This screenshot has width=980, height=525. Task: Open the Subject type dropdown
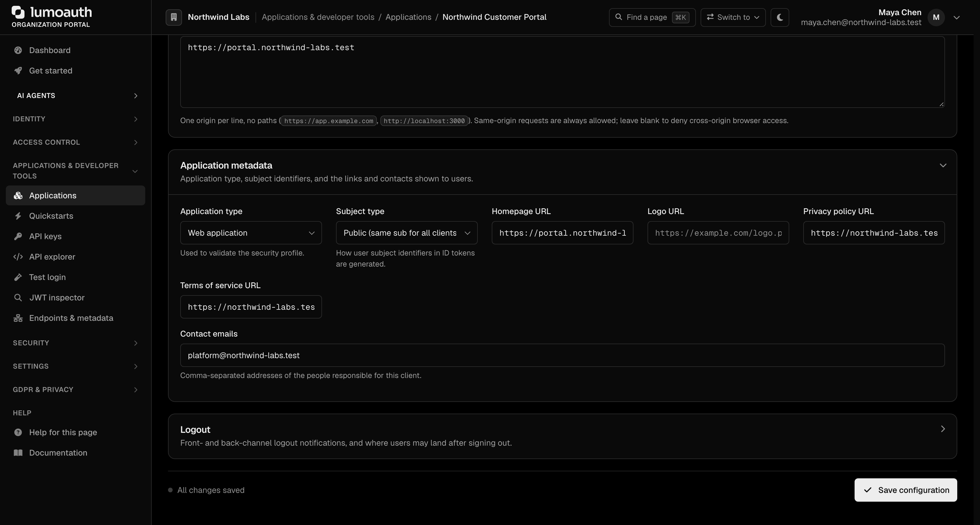(x=406, y=233)
